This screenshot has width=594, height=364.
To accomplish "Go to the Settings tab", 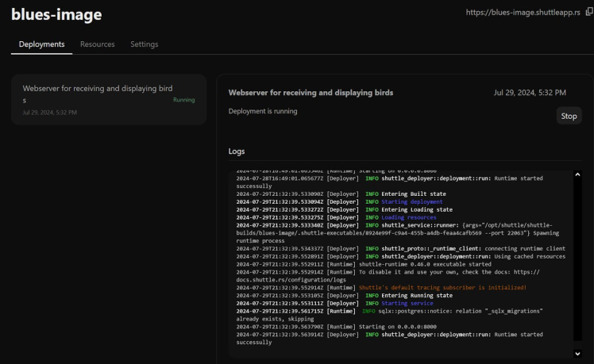I will 144,44.
